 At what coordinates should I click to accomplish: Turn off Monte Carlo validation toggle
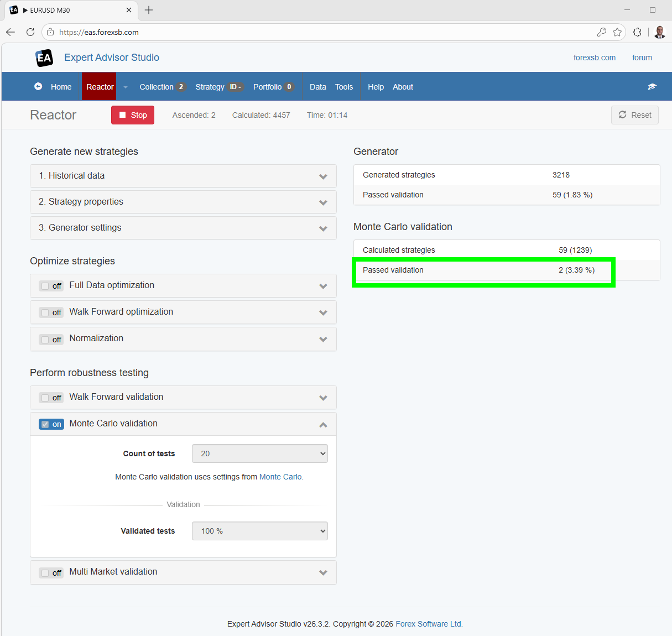pyautogui.click(x=51, y=424)
